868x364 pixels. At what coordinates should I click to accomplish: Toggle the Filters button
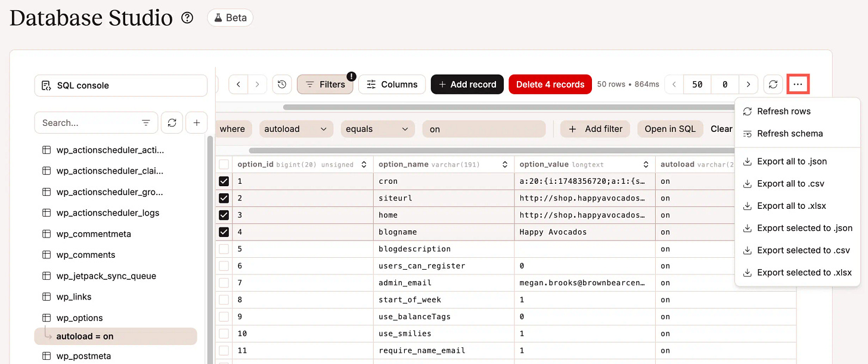[325, 84]
